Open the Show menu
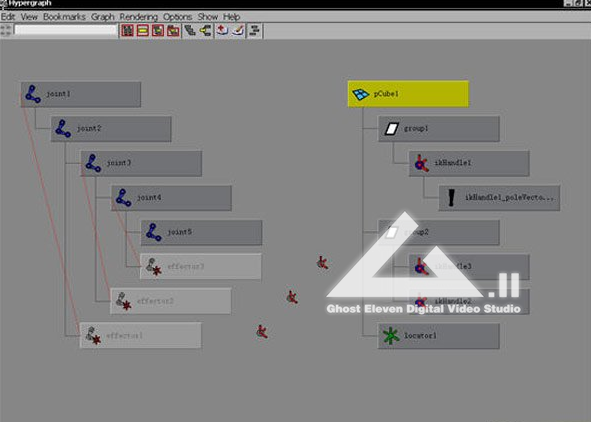The height and width of the screenshot is (422, 591). (208, 17)
